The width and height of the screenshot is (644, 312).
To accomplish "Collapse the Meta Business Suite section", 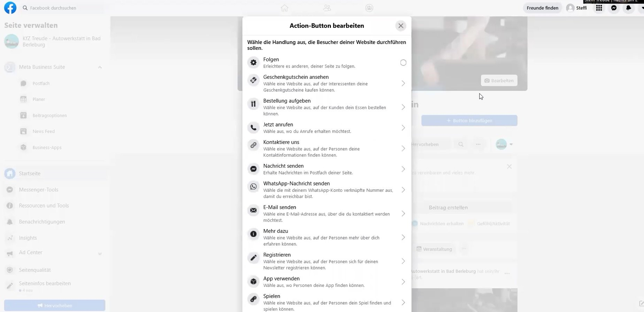I will pyautogui.click(x=100, y=67).
